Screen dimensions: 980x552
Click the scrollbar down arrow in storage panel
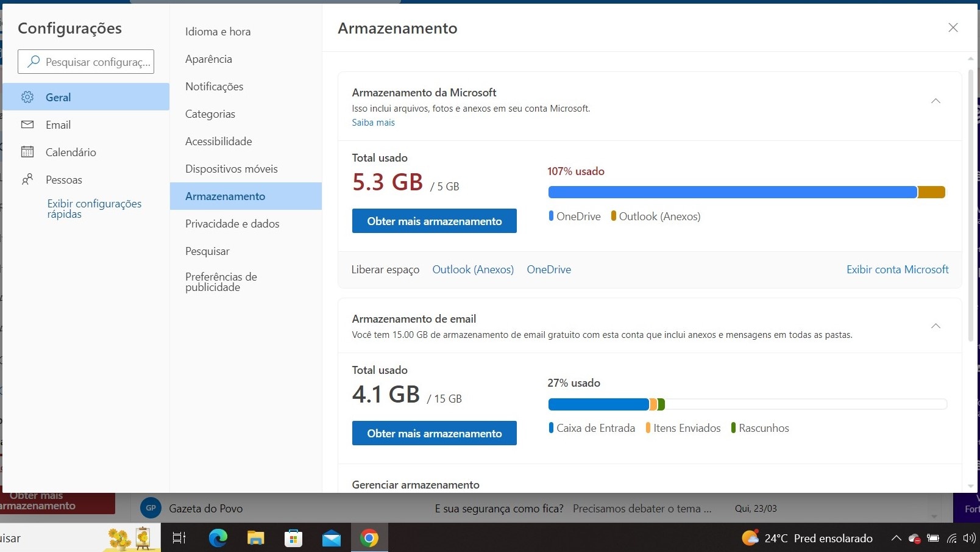coord(971,486)
